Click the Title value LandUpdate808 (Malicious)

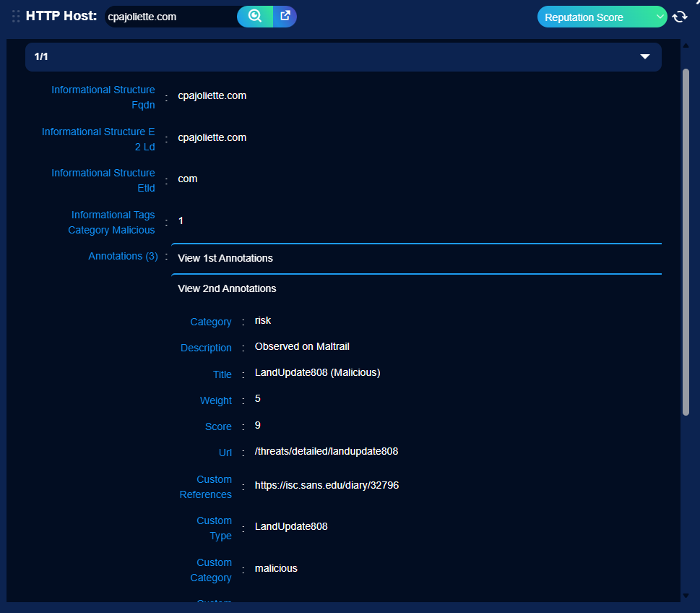coord(317,372)
